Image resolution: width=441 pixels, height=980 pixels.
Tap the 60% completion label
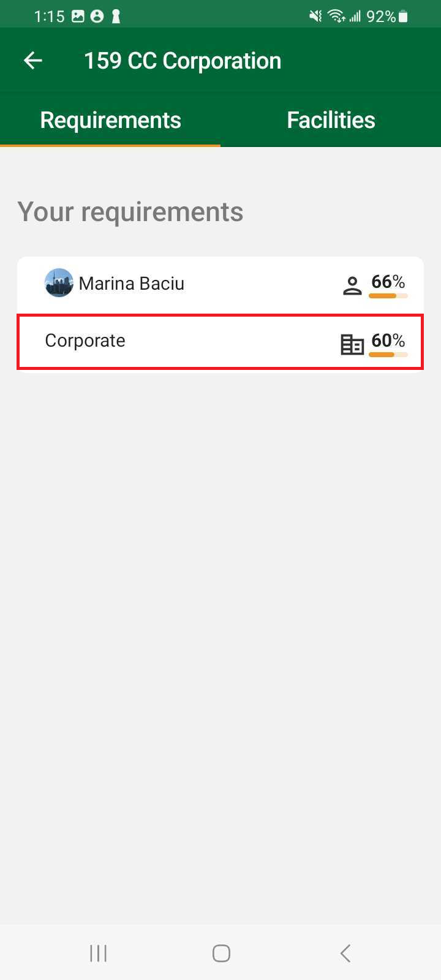click(x=388, y=340)
